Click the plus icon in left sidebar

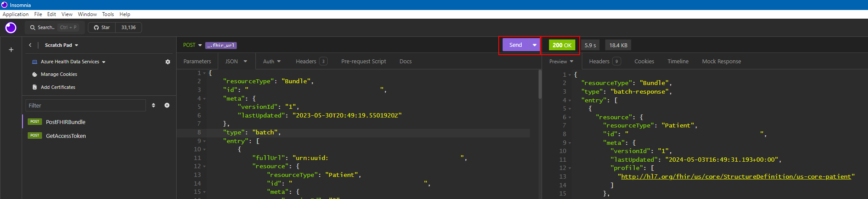[x=11, y=49]
